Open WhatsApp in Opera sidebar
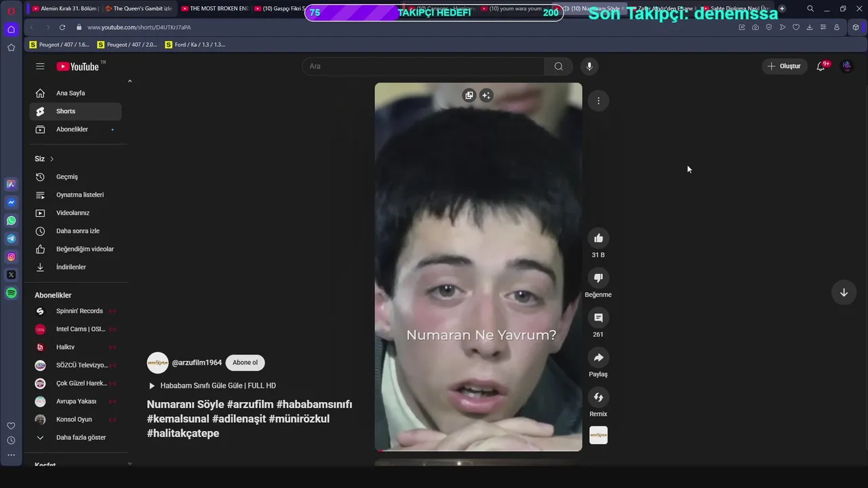 pyautogui.click(x=12, y=220)
